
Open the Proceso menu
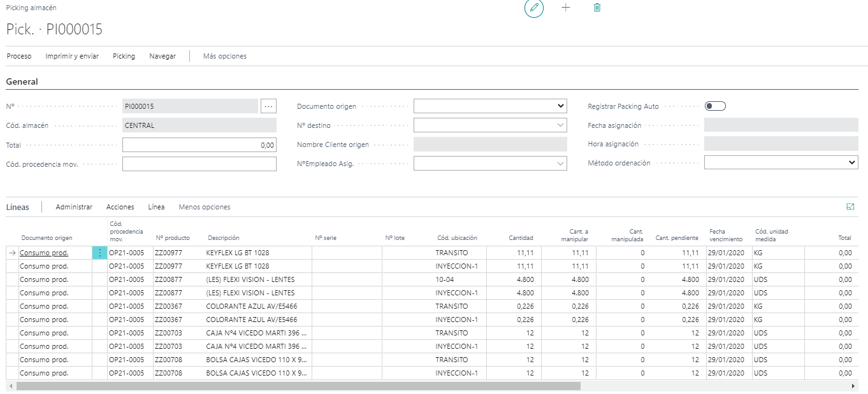point(19,56)
